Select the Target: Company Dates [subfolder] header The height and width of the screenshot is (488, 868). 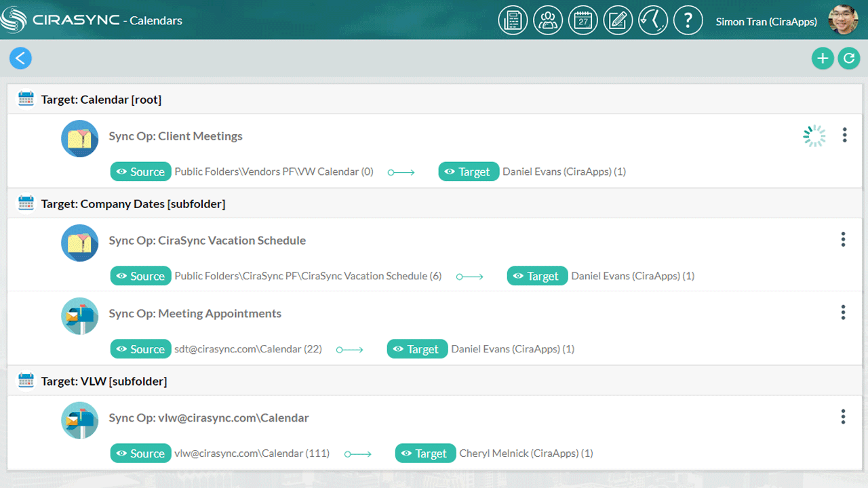click(x=133, y=204)
